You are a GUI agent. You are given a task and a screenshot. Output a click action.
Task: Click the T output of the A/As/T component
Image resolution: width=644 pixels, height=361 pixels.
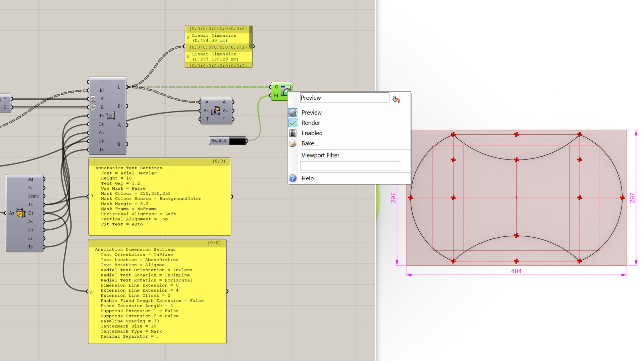coord(224,119)
